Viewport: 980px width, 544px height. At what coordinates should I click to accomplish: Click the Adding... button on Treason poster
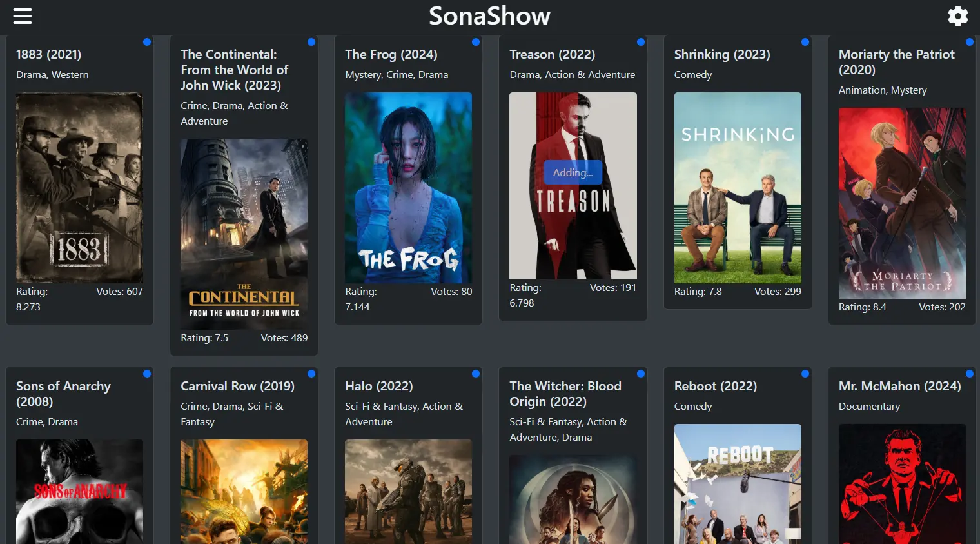click(573, 172)
